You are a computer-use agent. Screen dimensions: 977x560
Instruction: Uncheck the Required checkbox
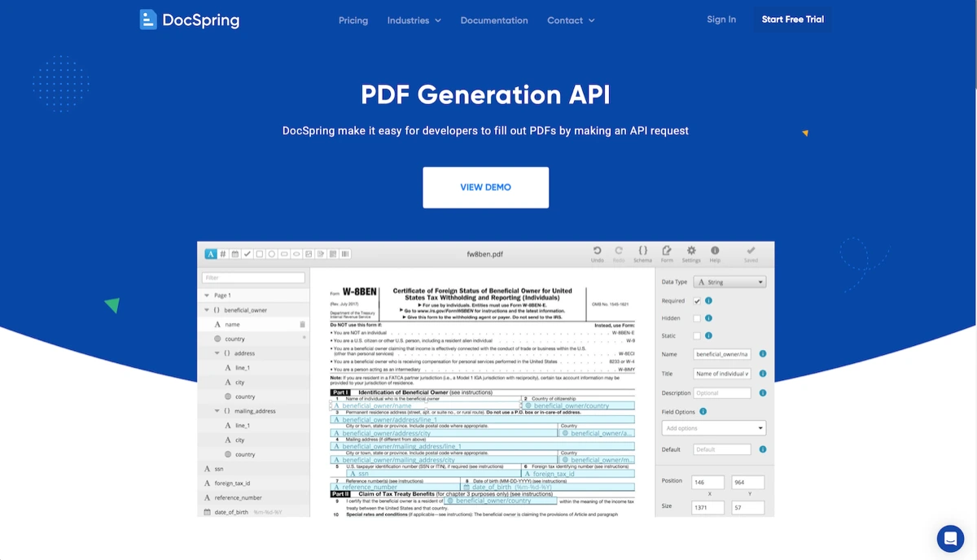point(697,301)
